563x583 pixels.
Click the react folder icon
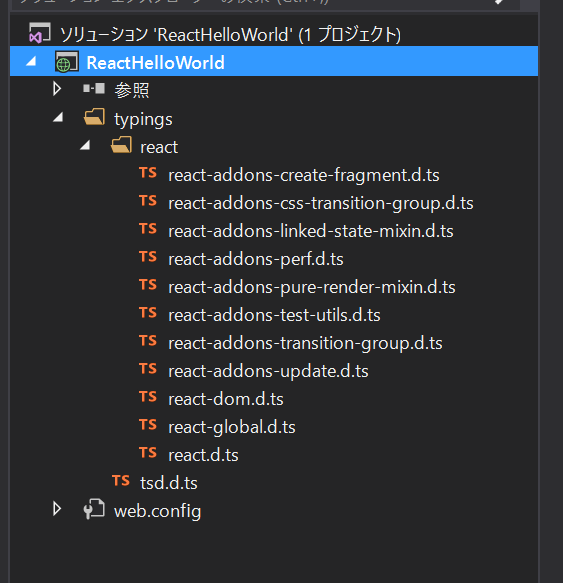pos(121,145)
